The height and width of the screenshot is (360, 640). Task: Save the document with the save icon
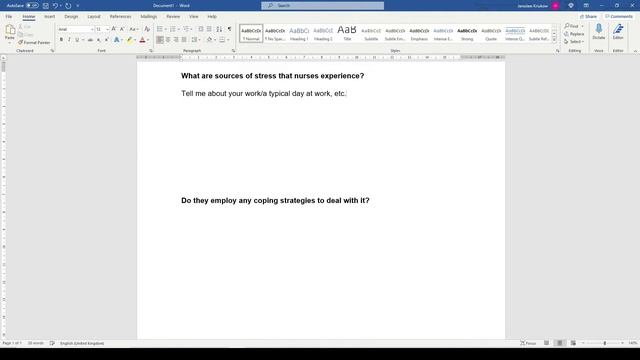(46, 6)
